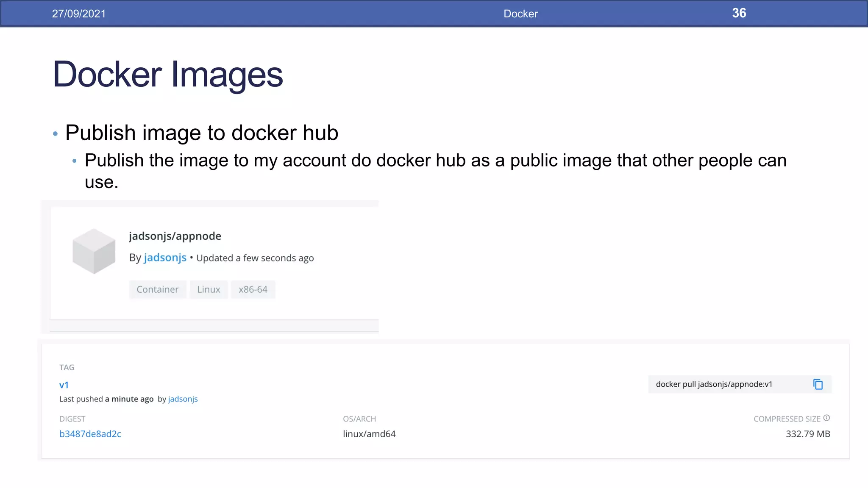Click the 332.79 MB size value
This screenshot has height=488, width=868.
[808, 434]
